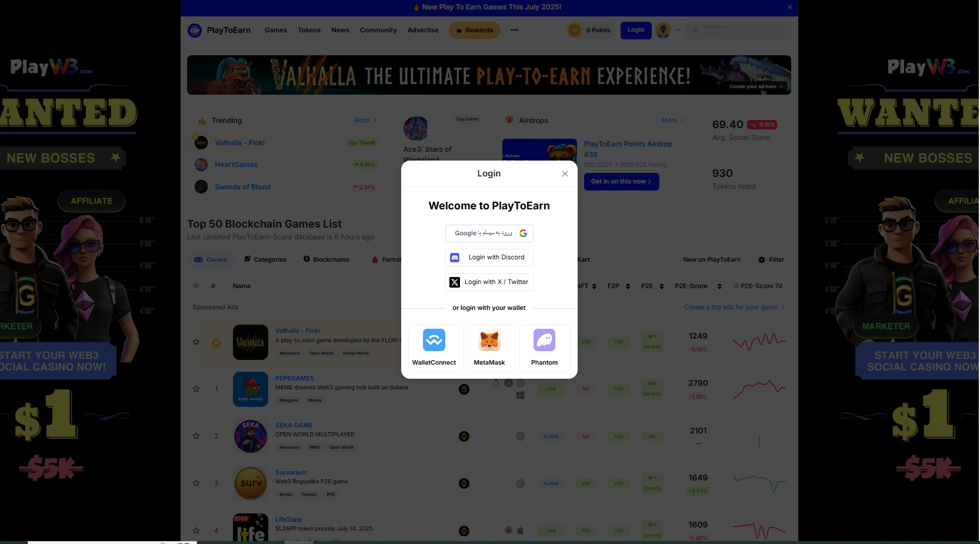Expand the avatar dropdown chevron
This screenshot has height=544, width=980.
tap(678, 30)
